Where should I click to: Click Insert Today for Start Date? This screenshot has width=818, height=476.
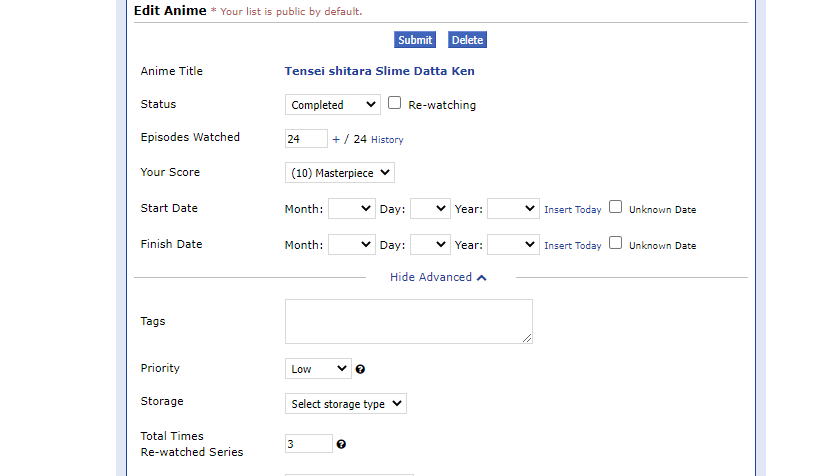573,210
